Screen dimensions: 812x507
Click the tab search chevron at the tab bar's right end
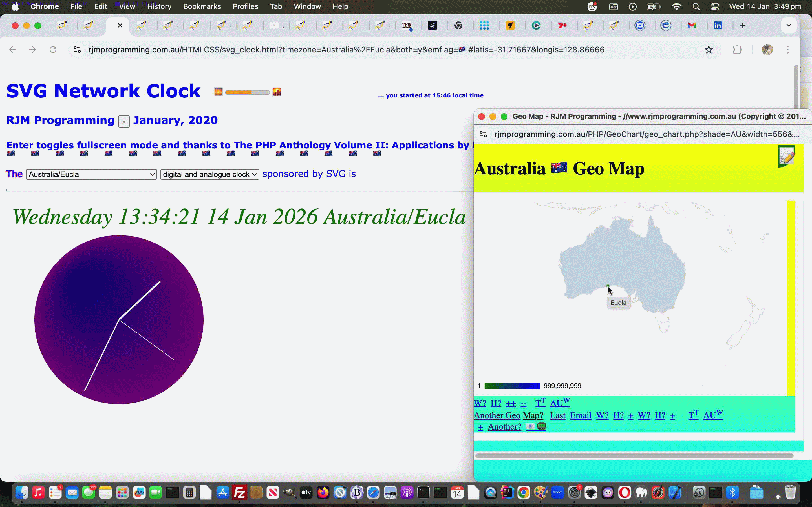789,25
